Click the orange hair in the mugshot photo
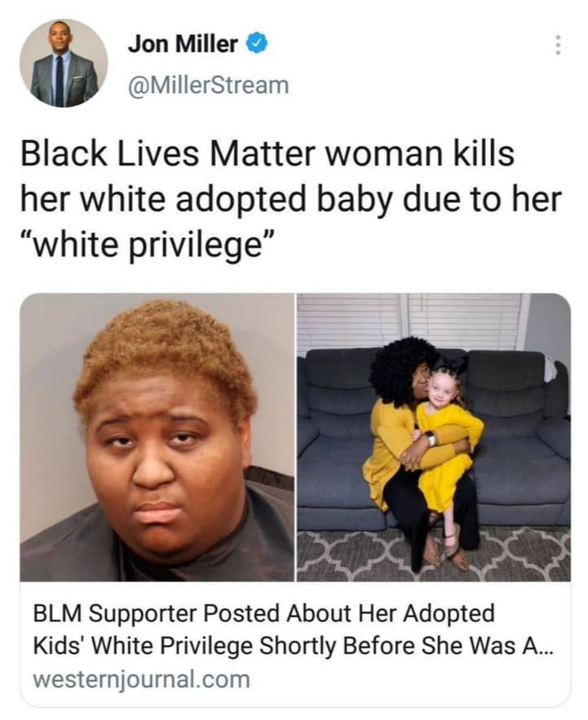The image size is (588, 720). [x=166, y=349]
